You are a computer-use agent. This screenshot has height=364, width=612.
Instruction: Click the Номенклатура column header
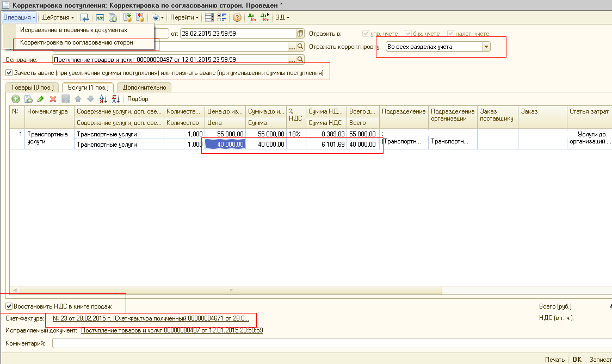49,117
